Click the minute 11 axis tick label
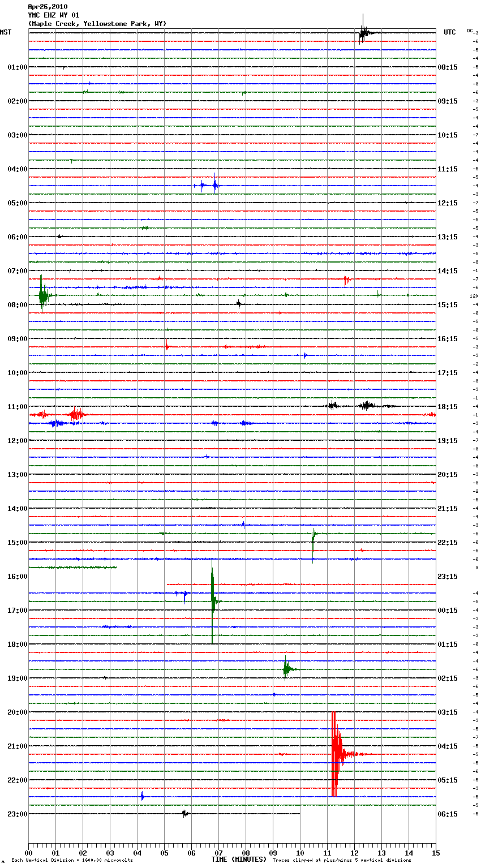Image resolution: width=481 pixels, height=868 pixels. tap(327, 853)
